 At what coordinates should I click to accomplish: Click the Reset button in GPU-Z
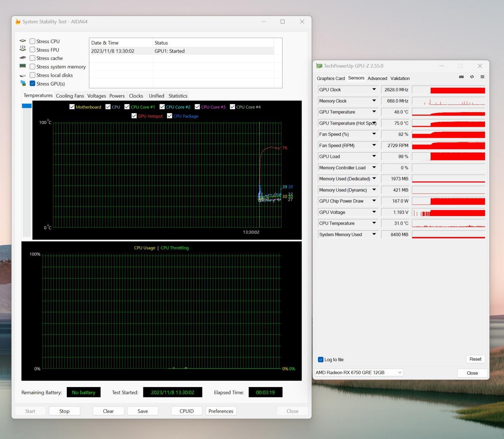475,359
